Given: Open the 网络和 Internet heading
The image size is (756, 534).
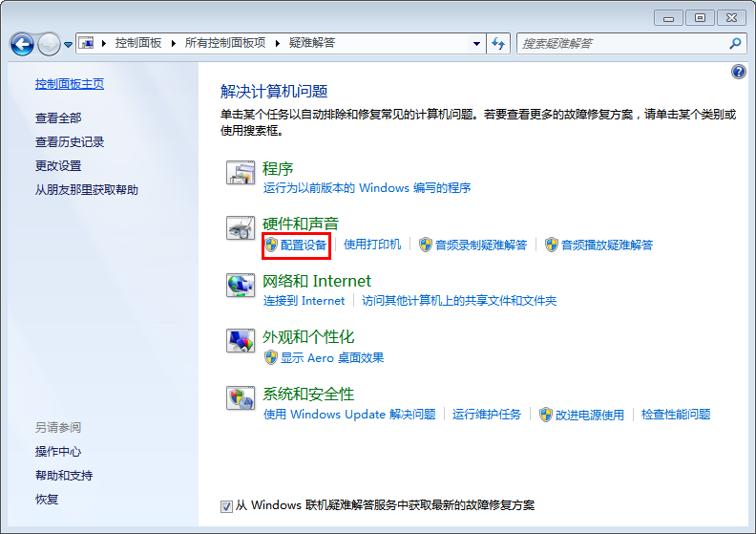Looking at the screenshot, I should click(x=317, y=281).
